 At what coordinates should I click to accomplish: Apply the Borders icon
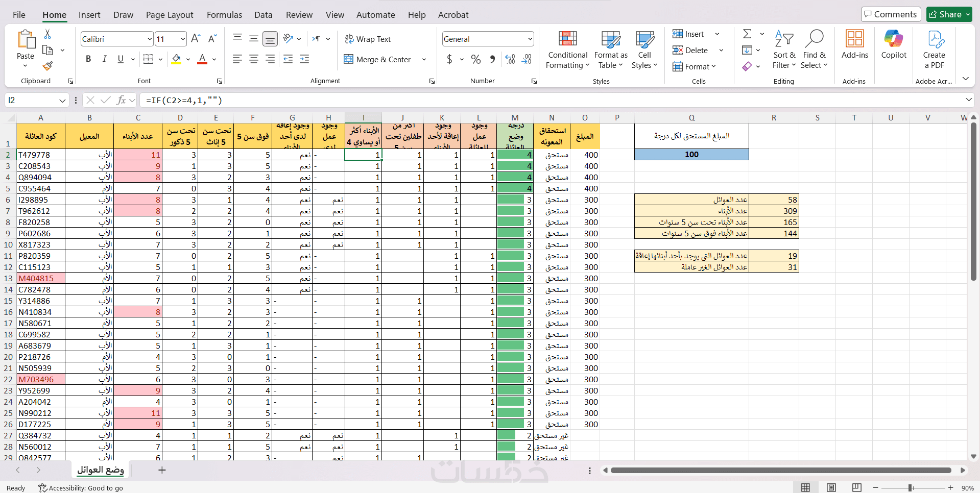tap(148, 59)
